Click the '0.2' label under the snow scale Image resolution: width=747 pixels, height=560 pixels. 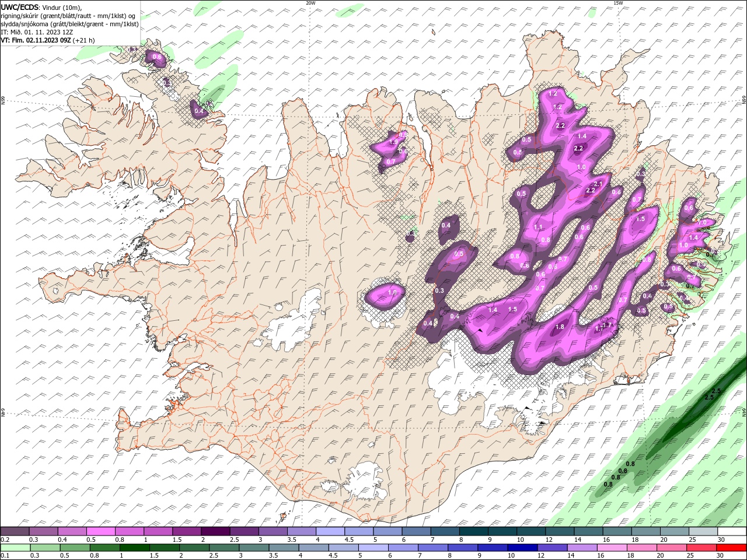[5, 540]
